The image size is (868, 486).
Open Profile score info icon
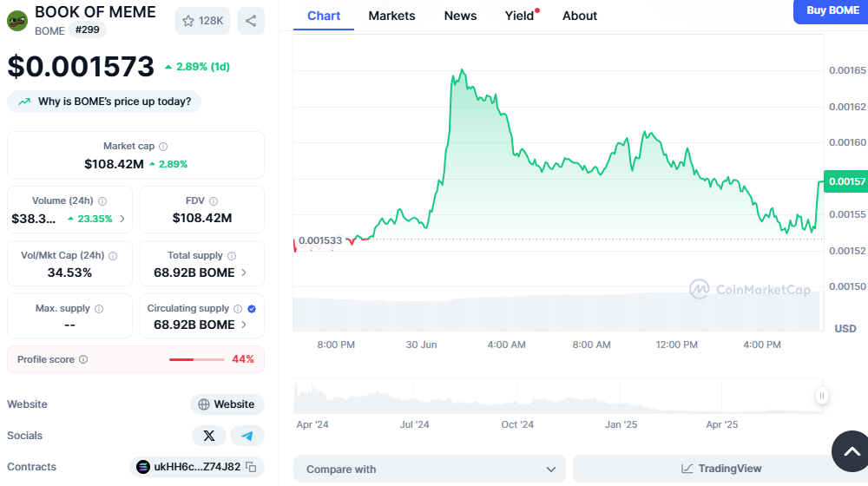click(83, 359)
